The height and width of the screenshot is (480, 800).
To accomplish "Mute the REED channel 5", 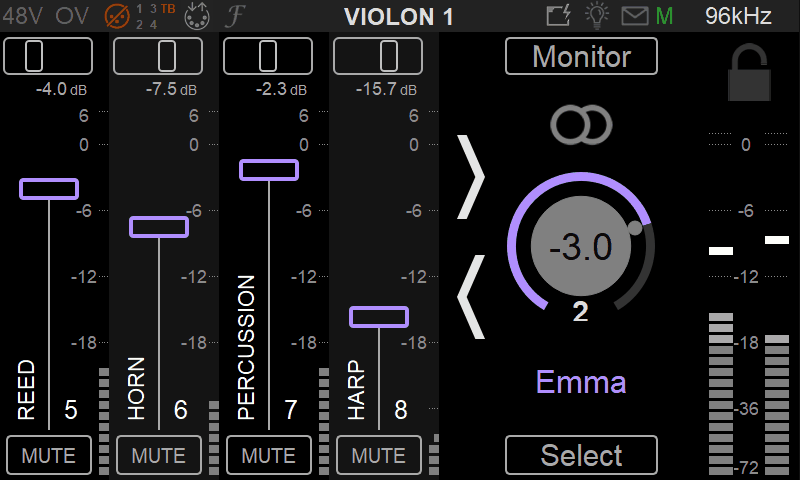I will [48, 455].
